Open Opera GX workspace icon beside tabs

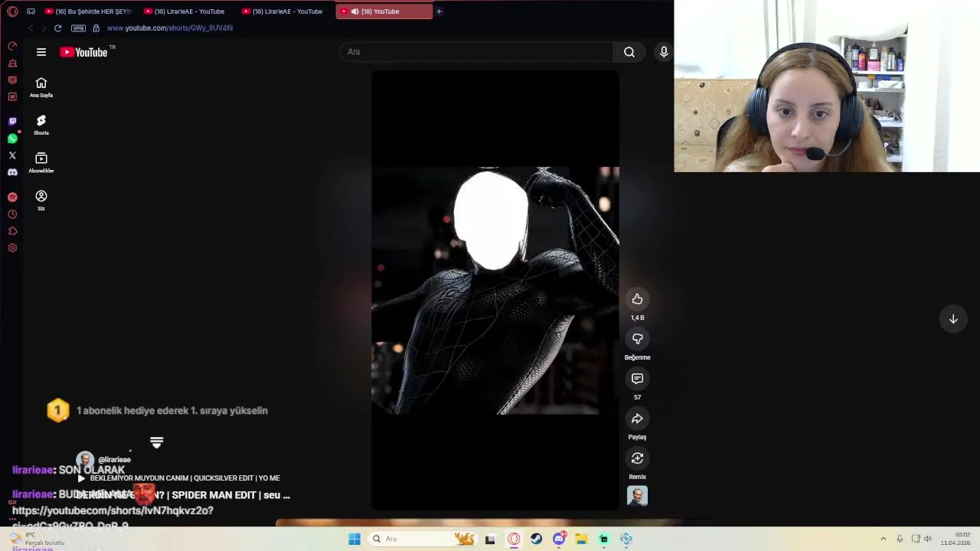(31, 11)
